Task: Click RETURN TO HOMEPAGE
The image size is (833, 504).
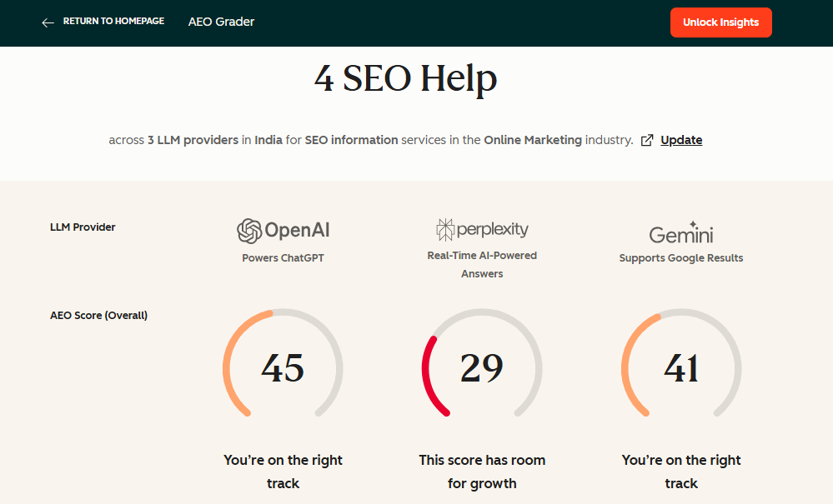Action: (112, 21)
